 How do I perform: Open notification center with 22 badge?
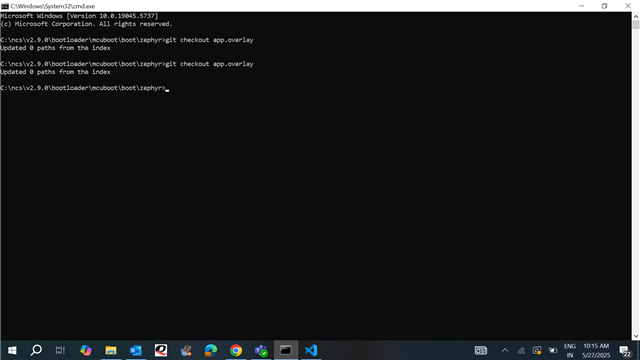click(x=625, y=351)
